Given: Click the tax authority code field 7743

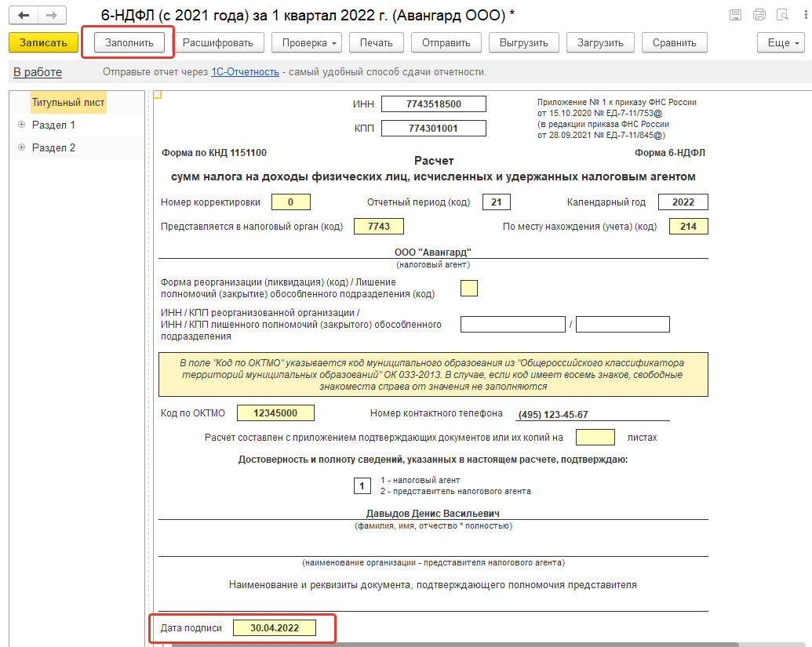Looking at the screenshot, I should tap(379, 226).
